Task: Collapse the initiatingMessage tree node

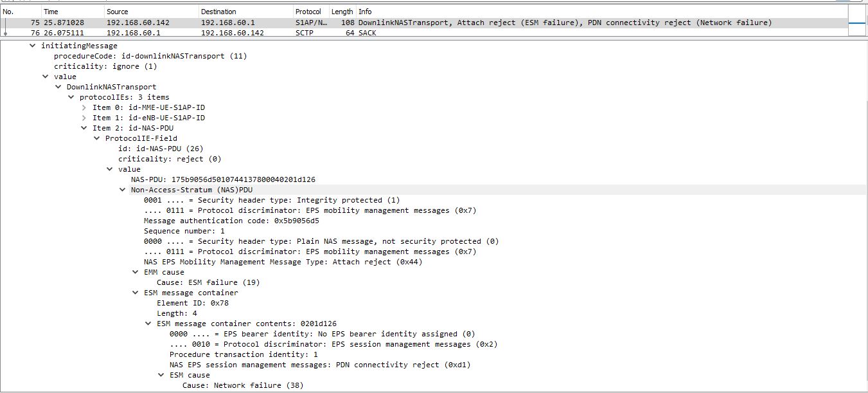Action: [32, 45]
